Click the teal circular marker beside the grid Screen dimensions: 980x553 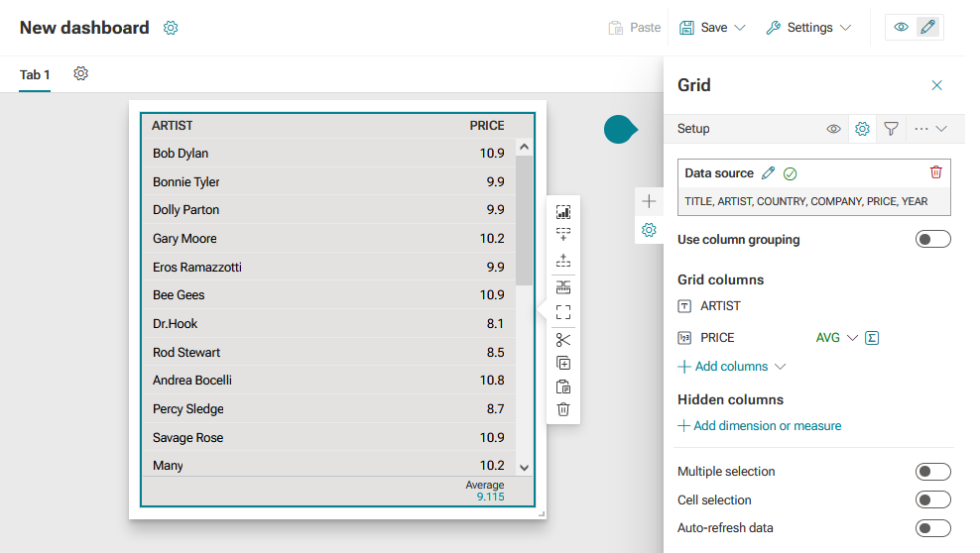pyautogui.click(x=620, y=129)
